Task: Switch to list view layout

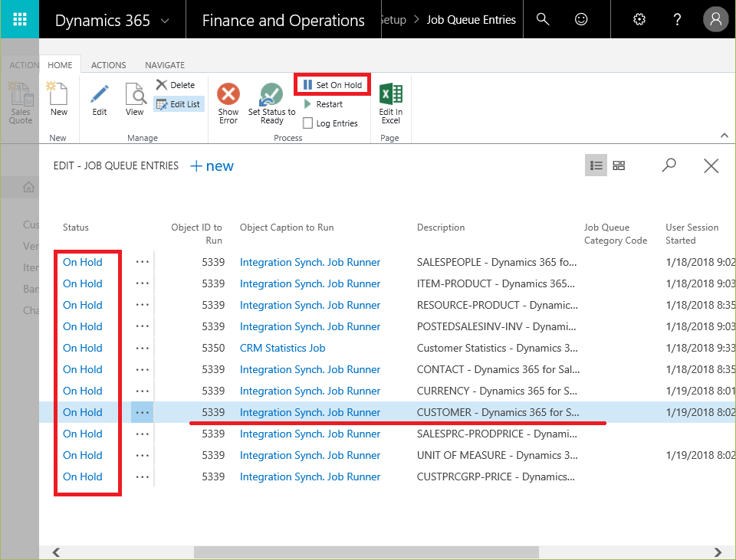Action: [596, 165]
